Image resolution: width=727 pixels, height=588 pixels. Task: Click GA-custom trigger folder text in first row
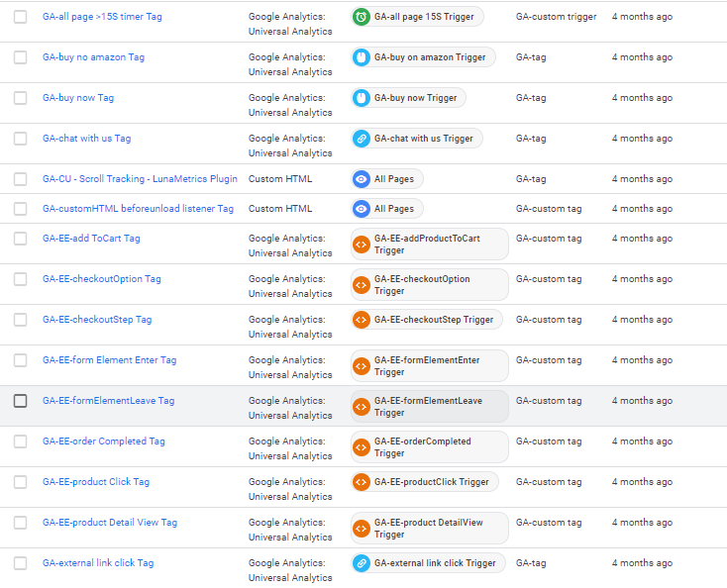click(x=557, y=17)
